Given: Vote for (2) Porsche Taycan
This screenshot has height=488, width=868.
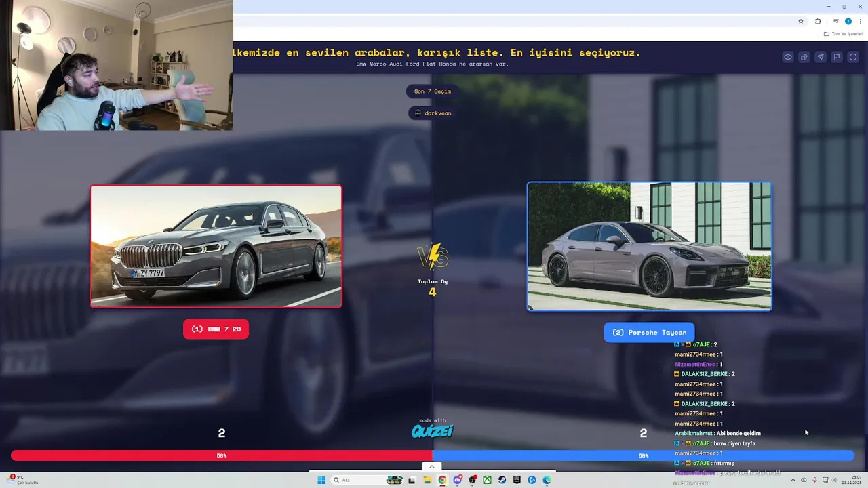Looking at the screenshot, I should (649, 332).
